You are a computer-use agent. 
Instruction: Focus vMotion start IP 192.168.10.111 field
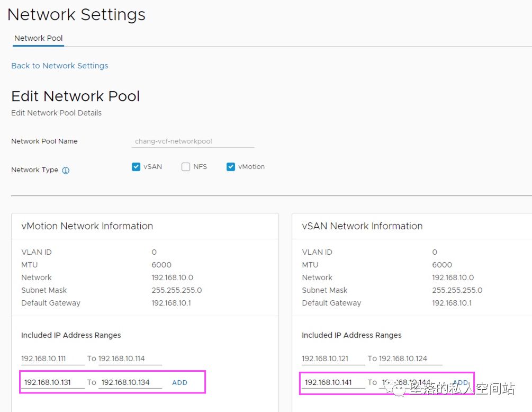pos(52,359)
